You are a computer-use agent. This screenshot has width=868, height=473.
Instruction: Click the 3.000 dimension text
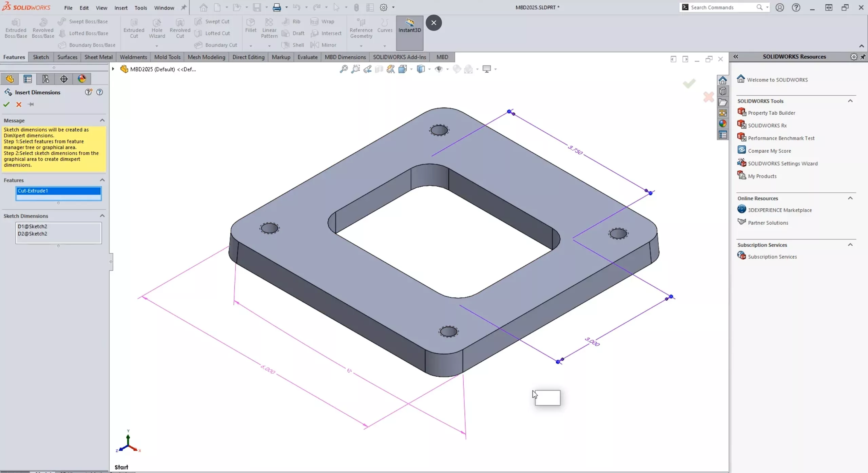[592, 341]
